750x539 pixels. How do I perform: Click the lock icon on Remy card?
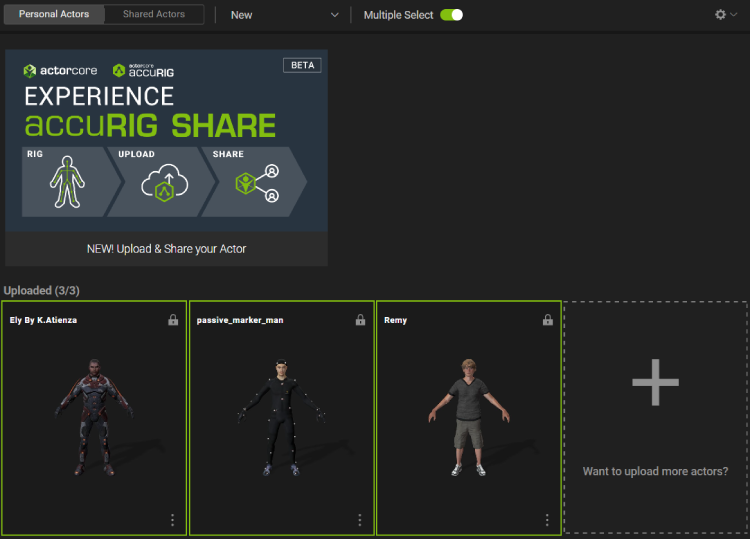pos(547,320)
